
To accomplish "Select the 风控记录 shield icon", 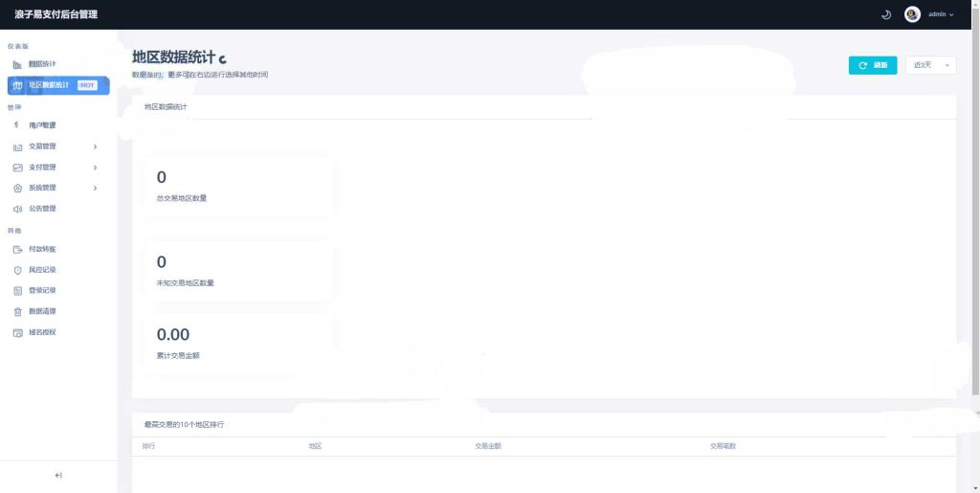I will 17,270.
